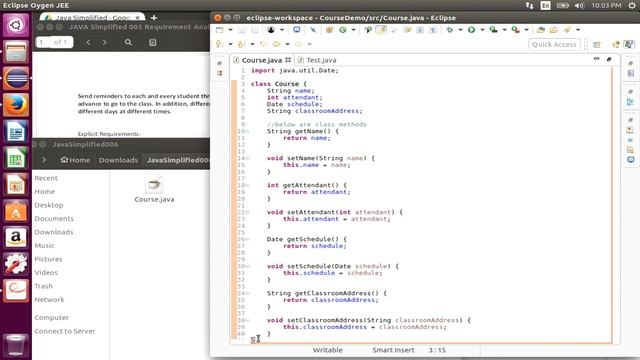
Task: Collapse the getSchedule() method fold
Action: [248, 239]
